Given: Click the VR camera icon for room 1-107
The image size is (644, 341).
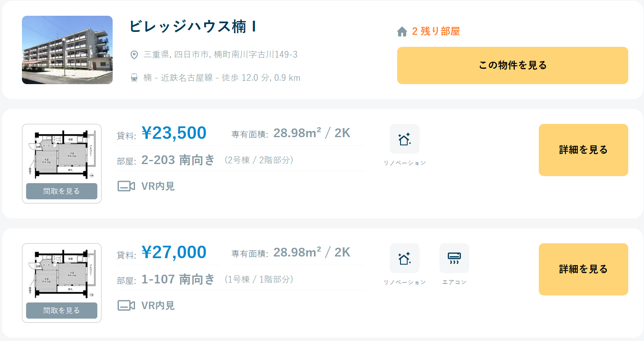Looking at the screenshot, I should (x=126, y=305).
